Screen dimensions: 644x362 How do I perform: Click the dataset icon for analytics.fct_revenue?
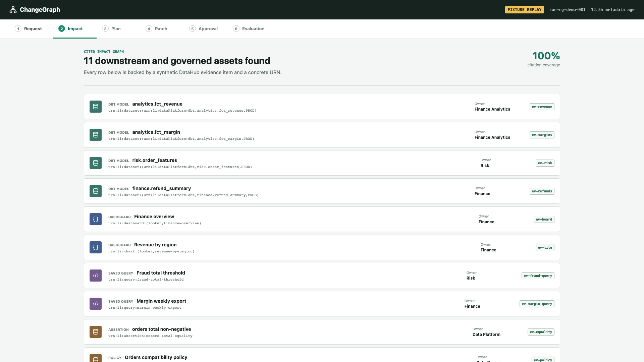96,107
